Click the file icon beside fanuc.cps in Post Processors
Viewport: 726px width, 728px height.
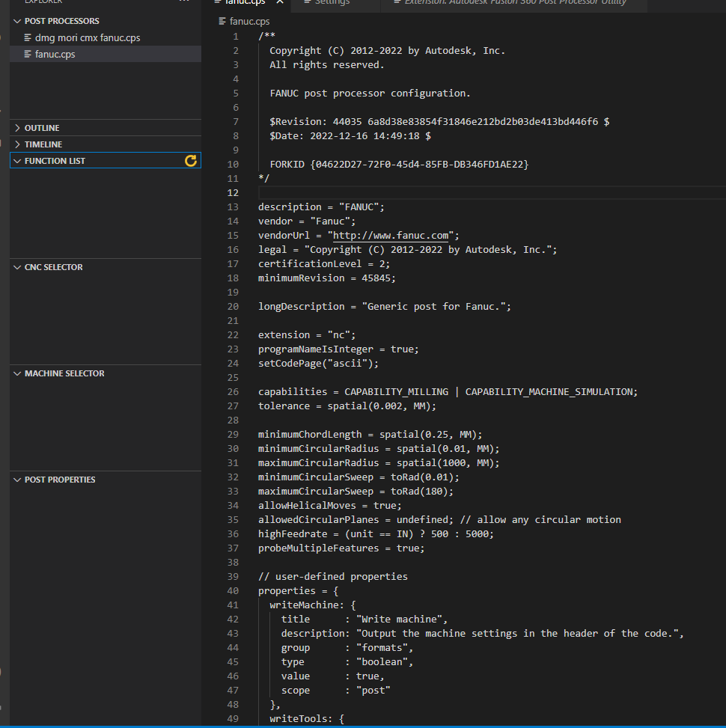click(x=28, y=55)
